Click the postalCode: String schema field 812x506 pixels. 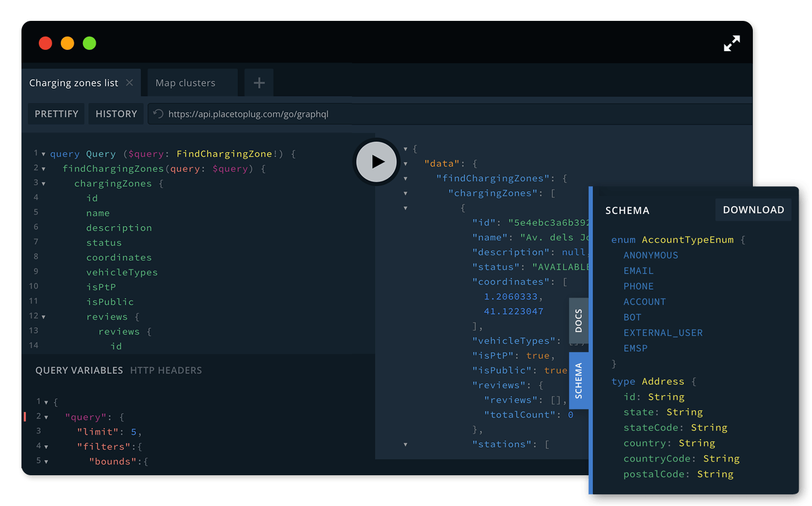(x=679, y=474)
